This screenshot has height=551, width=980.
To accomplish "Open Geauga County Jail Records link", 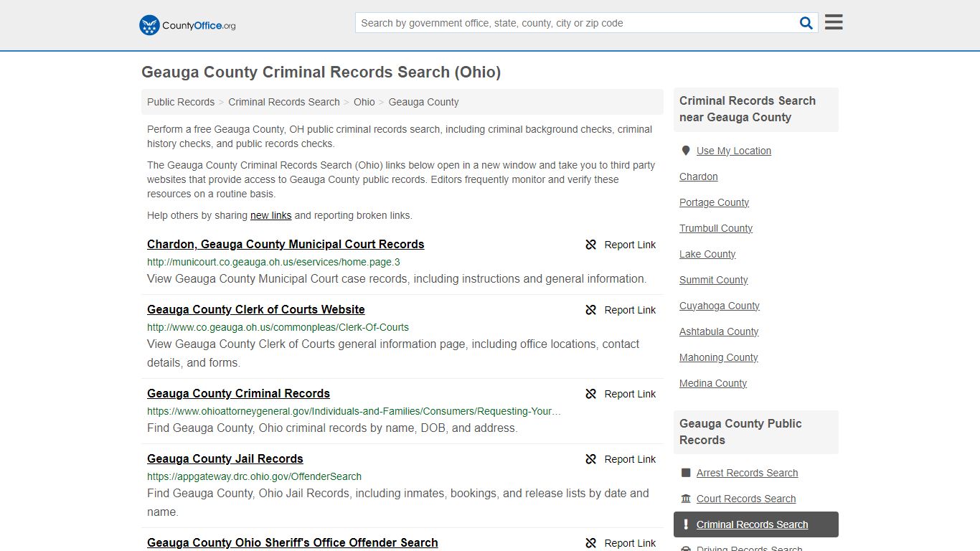I will tap(225, 458).
